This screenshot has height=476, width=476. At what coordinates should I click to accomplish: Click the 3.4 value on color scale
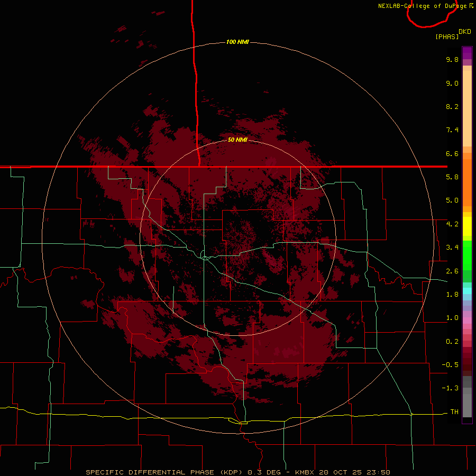pyautogui.click(x=452, y=248)
